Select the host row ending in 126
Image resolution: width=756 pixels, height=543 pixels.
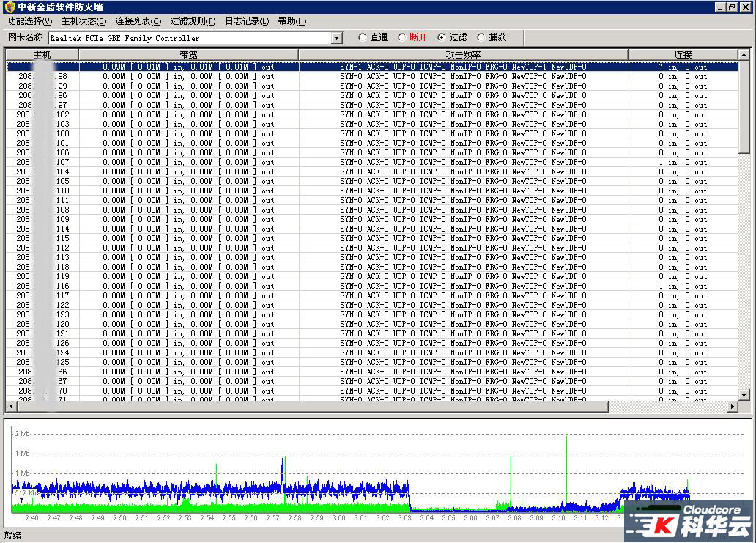[x=372, y=344]
